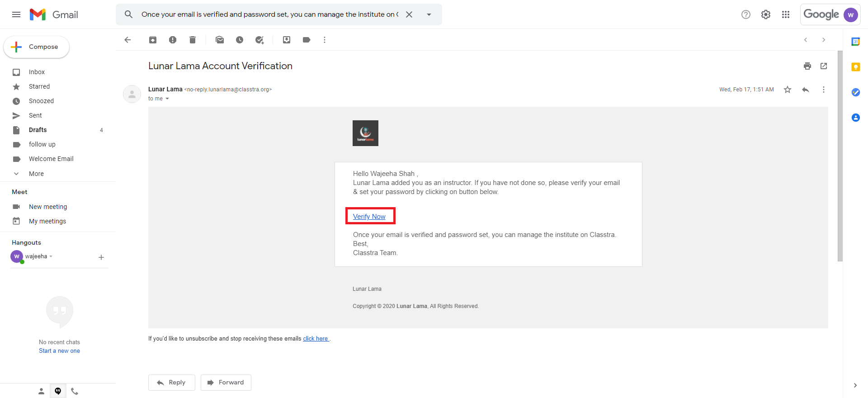The width and height of the screenshot is (868, 398).
Task: Click the Lunar Lama logo image
Action: (x=365, y=133)
